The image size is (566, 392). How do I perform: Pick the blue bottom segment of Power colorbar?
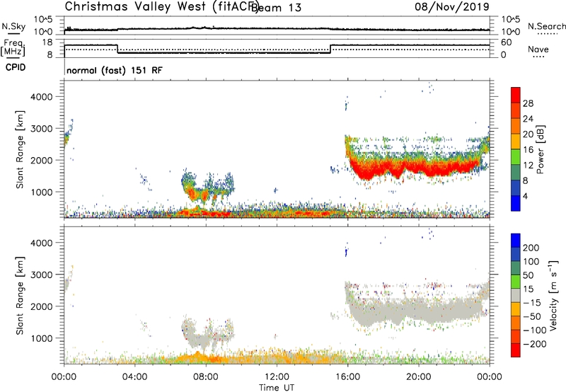(x=516, y=203)
